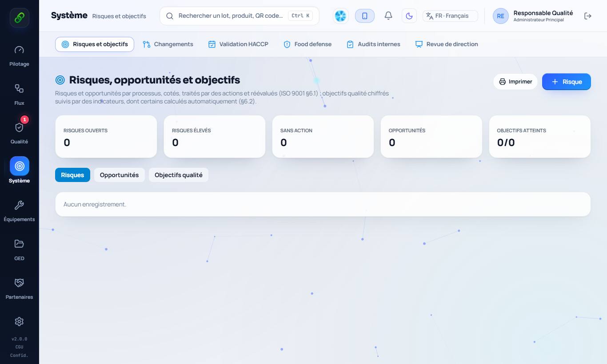Switch to the Risques et objectifs tab

(95, 44)
